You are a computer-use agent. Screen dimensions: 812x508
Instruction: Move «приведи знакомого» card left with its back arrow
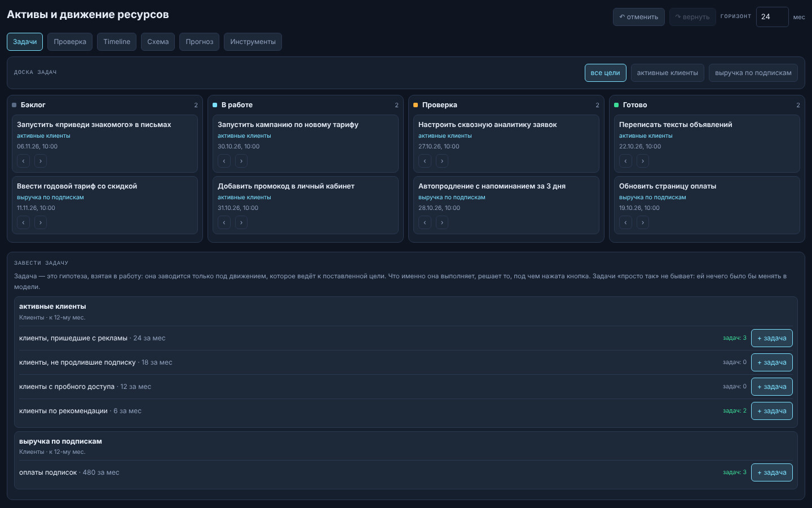pos(23,161)
